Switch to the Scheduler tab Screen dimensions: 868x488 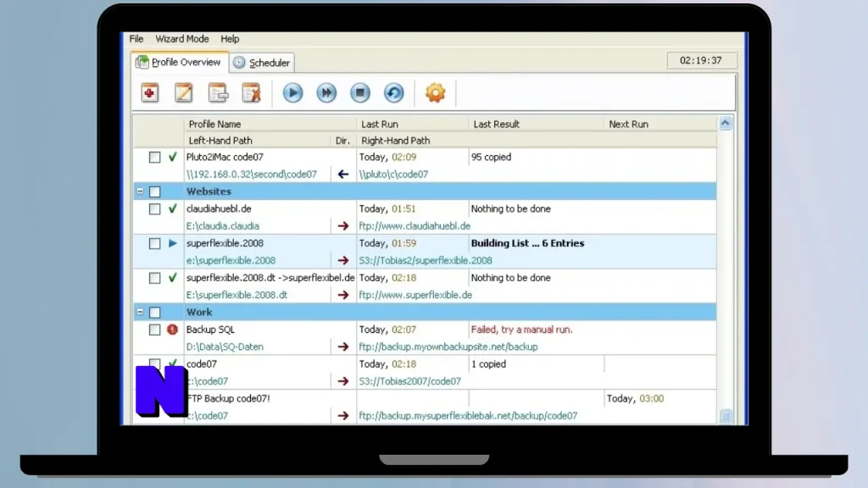click(262, 63)
